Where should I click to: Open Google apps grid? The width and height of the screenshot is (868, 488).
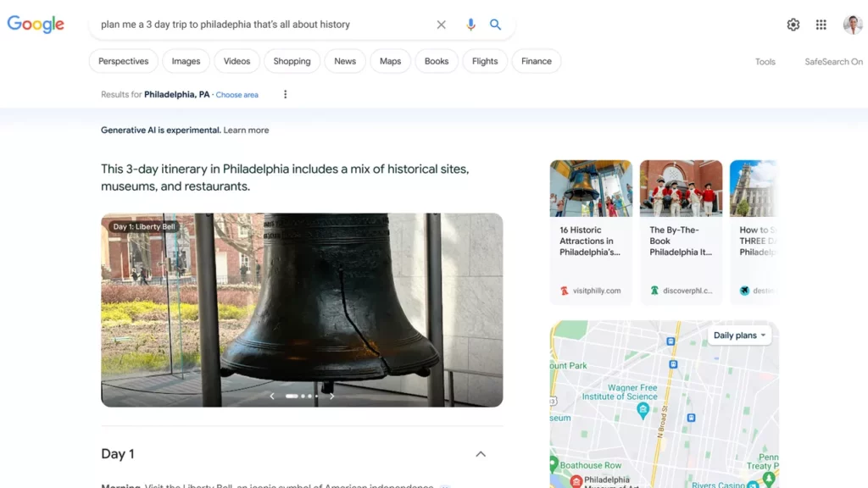pos(821,25)
